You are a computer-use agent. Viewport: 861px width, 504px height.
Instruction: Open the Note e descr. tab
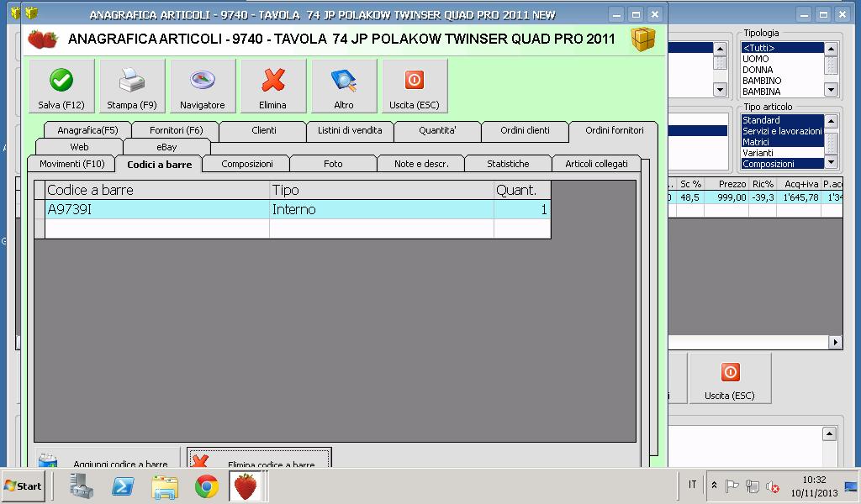click(421, 164)
